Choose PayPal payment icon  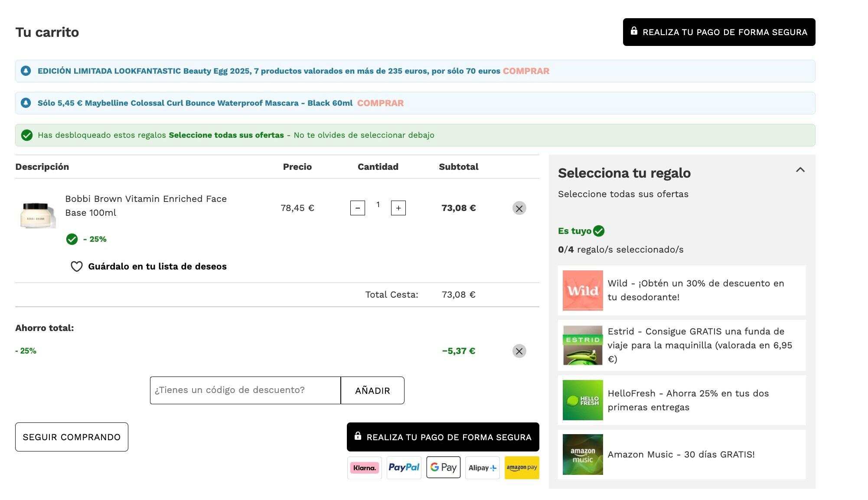[x=404, y=468]
